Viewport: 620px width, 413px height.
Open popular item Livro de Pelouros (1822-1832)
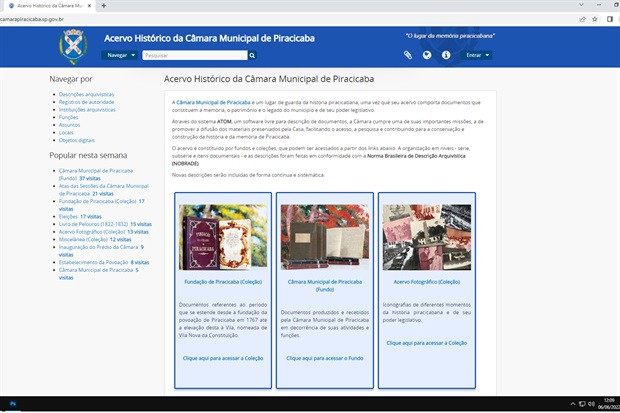point(93,224)
